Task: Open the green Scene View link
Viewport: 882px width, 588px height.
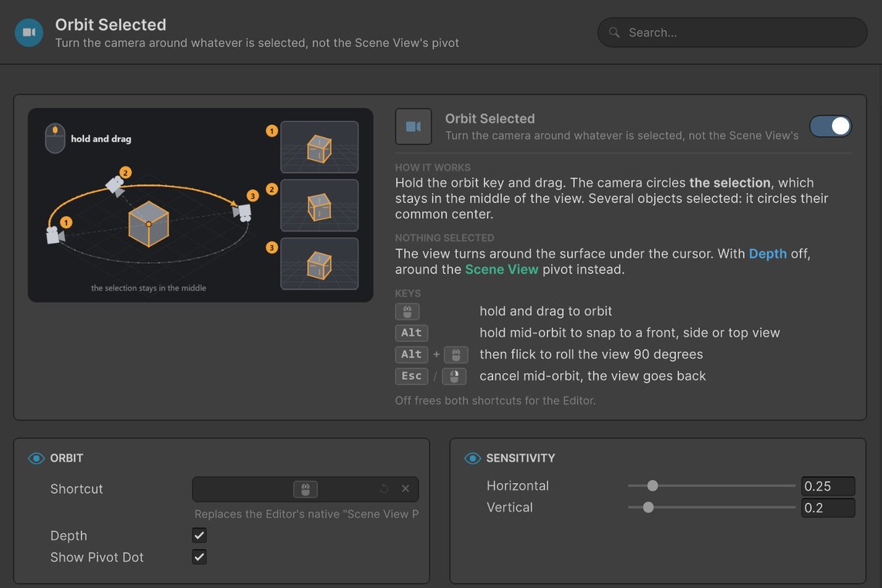Action: tap(501, 269)
